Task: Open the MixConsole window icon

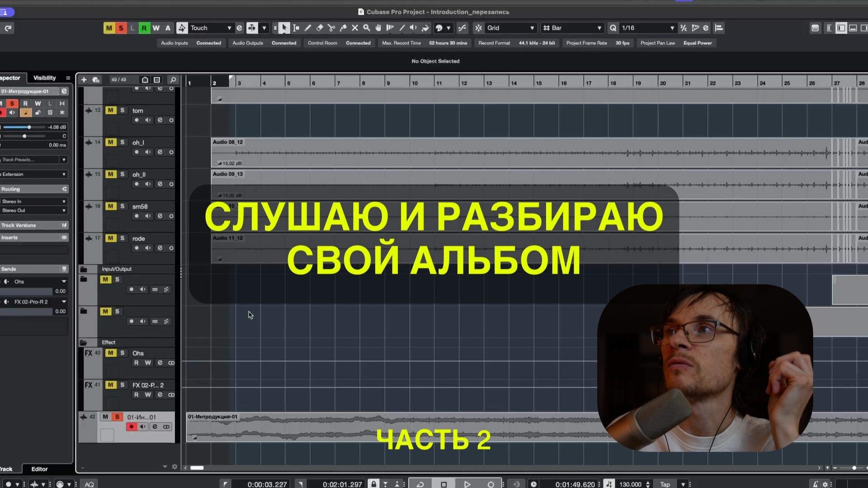Action: click(x=815, y=28)
